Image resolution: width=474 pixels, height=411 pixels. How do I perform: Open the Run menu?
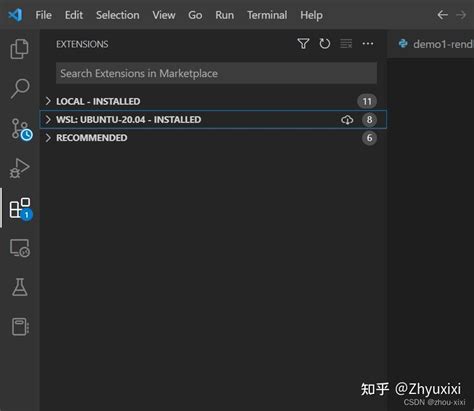tap(224, 15)
